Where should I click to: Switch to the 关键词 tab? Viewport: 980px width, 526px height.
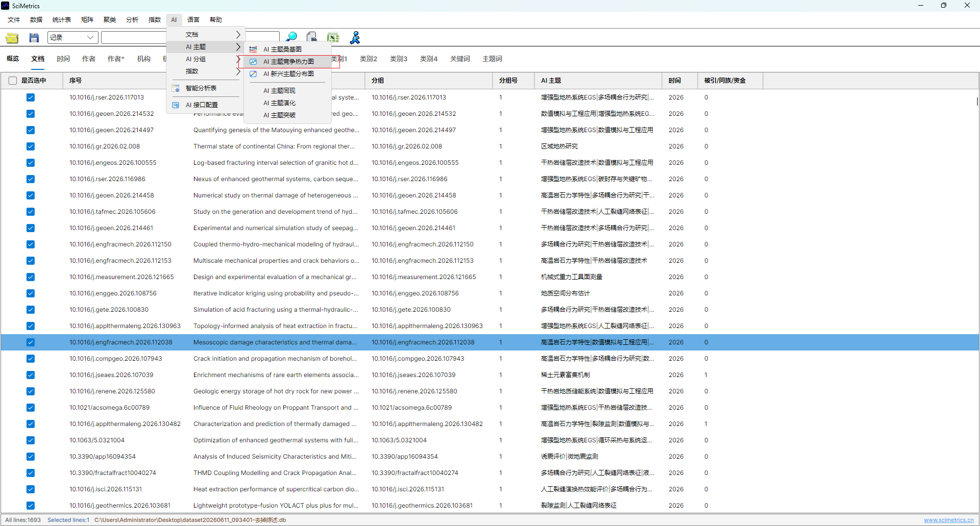click(x=460, y=59)
